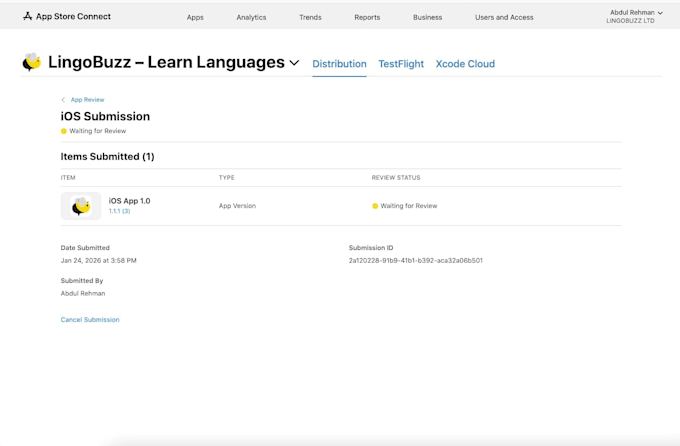Click the Date Submitted label
The image size is (680, 446).
85,248
